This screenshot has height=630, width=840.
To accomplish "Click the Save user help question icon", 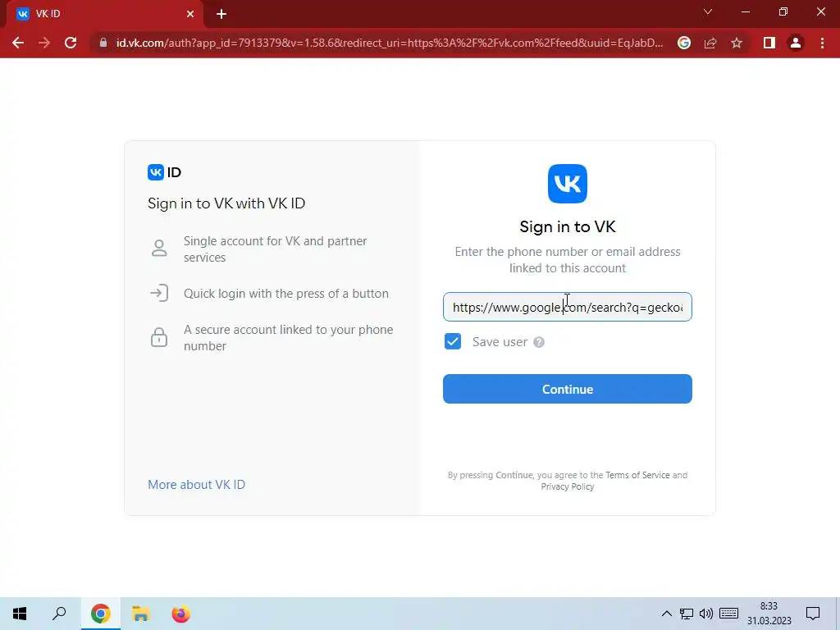I will coord(539,342).
